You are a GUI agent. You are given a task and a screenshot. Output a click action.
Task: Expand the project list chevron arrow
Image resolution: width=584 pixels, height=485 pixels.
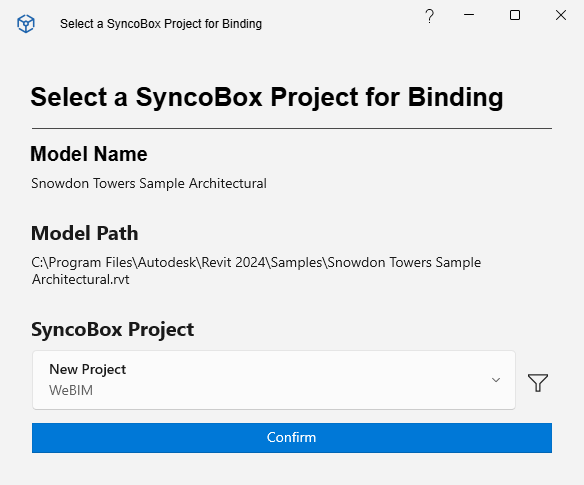tap(496, 380)
